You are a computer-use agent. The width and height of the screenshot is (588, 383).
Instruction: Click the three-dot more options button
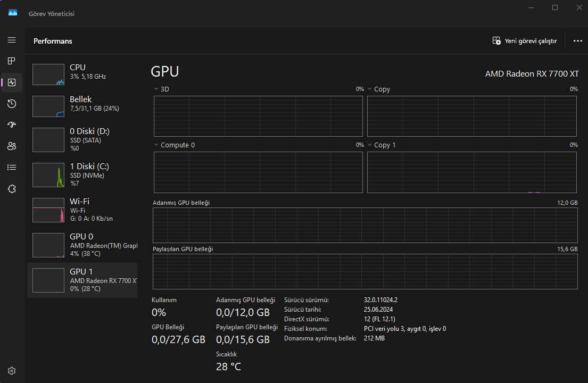[577, 41]
